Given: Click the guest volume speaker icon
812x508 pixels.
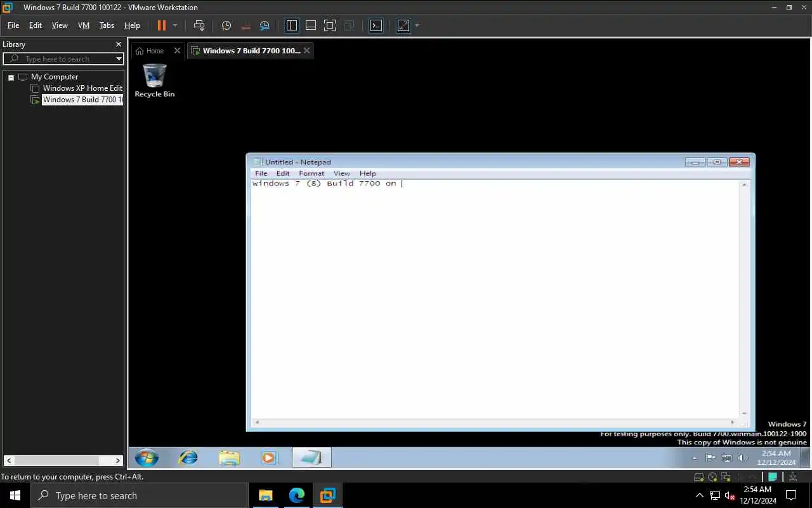Looking at the screenshot, I should [743, 458].
